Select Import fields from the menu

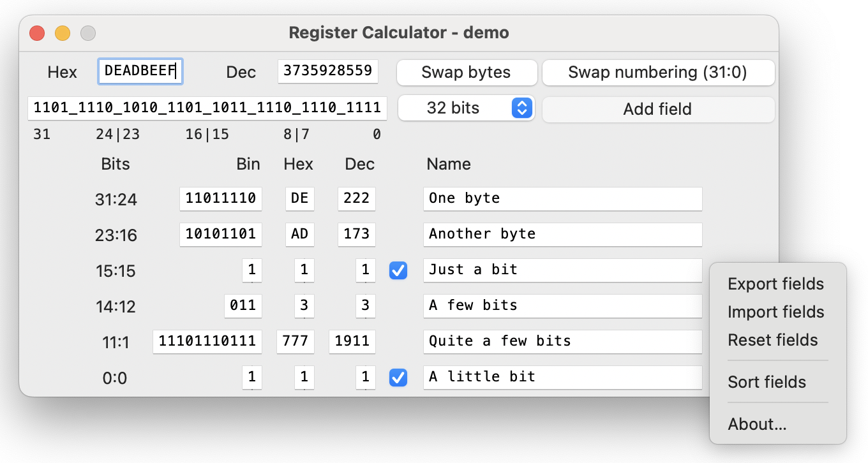pos(776,312)
